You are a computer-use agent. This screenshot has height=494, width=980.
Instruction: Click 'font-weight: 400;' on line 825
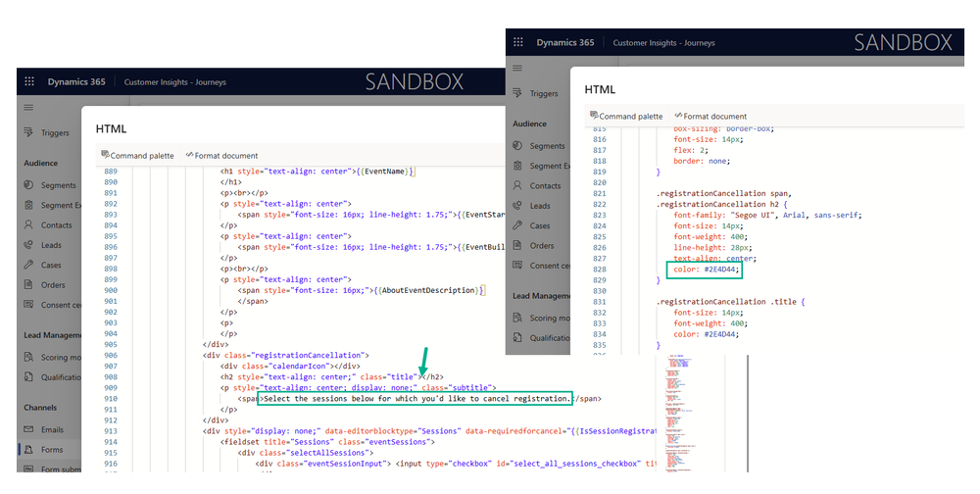tap(710, 236)
